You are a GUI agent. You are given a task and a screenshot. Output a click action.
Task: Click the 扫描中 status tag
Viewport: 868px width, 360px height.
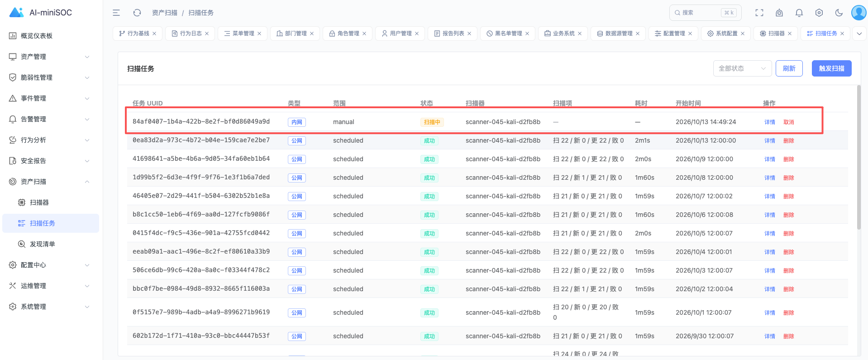tap(432, 122)
